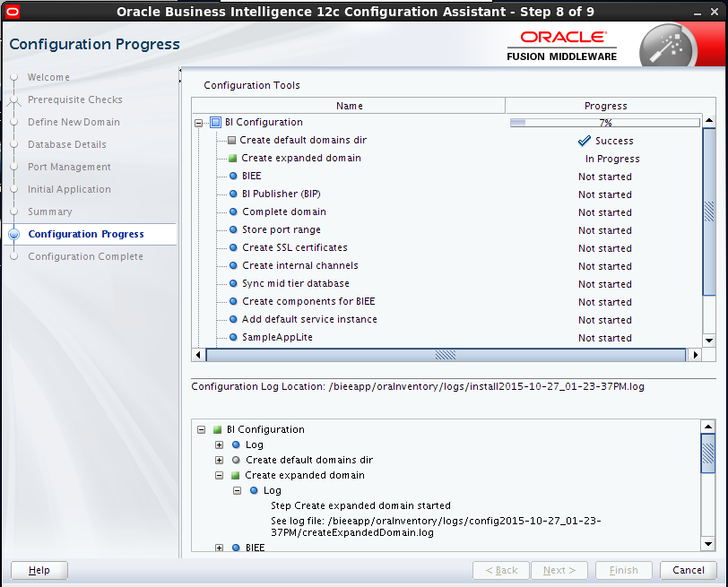Minimize the Configuration Assistant window
This screenshot has height=587, width=728.
(698, 13)
